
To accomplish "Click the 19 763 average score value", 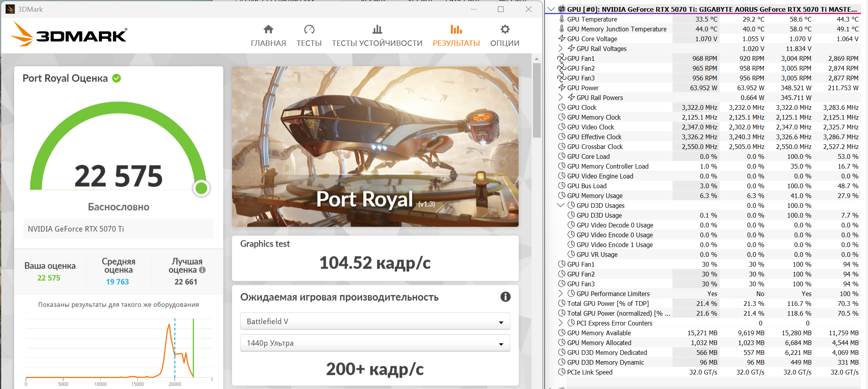I will [x=117, y=282].
